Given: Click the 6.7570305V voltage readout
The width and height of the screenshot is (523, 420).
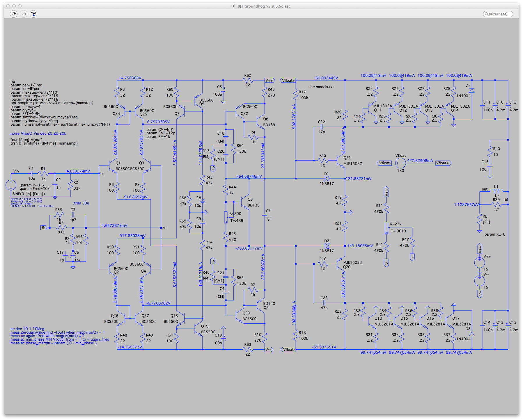Looking at the screenshot, I should click(158, 122).
